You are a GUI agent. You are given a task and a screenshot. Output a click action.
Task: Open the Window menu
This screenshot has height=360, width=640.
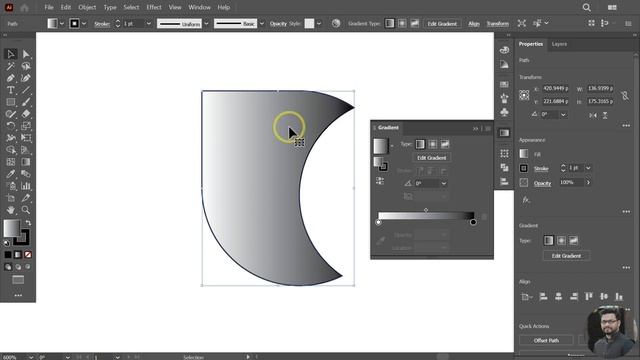pyautogui.click(x=199, y=7)
